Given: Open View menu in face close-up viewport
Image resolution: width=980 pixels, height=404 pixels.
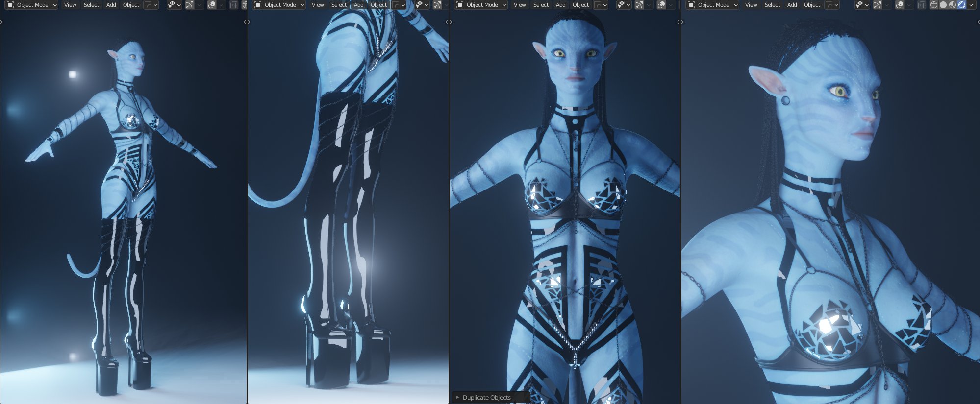Looking at the screenshot, I should 751,5.
